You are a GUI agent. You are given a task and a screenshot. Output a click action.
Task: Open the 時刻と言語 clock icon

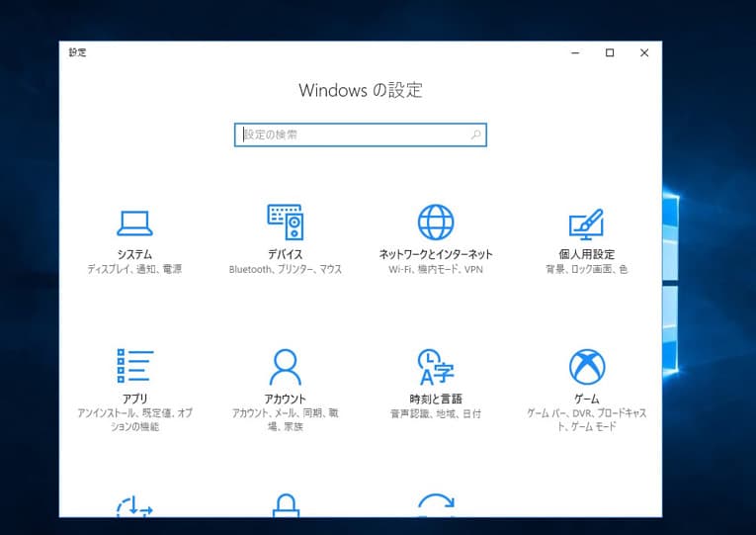click(436, 367)
